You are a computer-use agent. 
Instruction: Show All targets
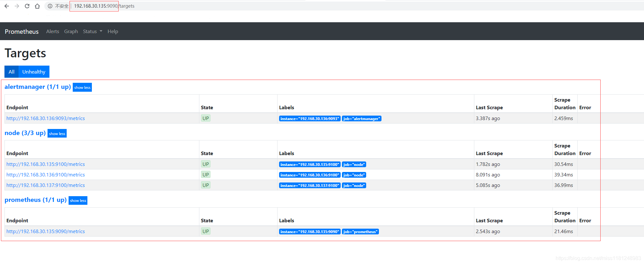11,72
